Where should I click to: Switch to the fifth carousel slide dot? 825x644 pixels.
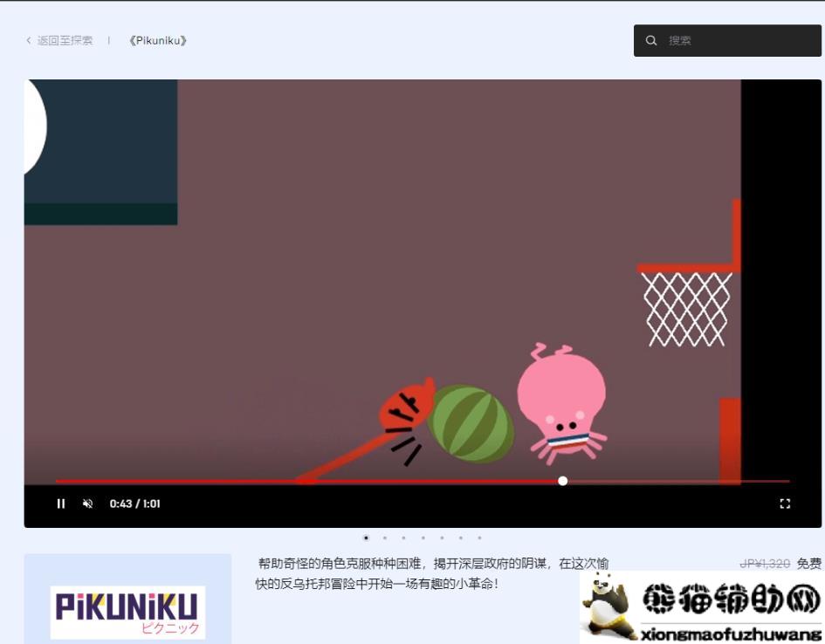[x=442, y=538]
